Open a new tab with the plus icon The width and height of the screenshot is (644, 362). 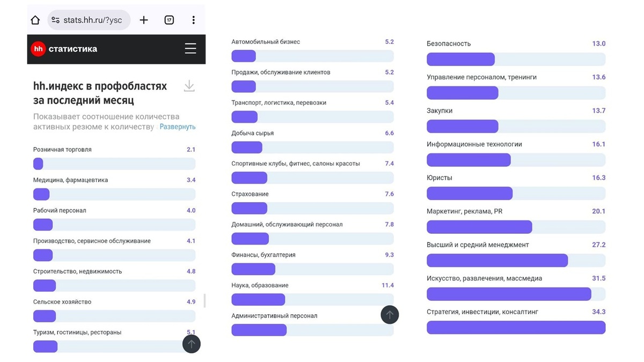144,19
